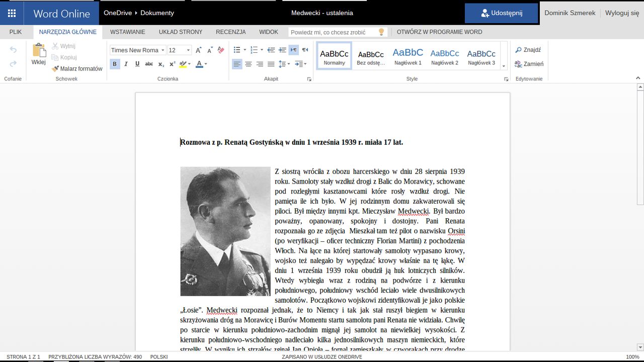
Task: Switch to RECENZJA tab
Action: (x=231, y=32)
